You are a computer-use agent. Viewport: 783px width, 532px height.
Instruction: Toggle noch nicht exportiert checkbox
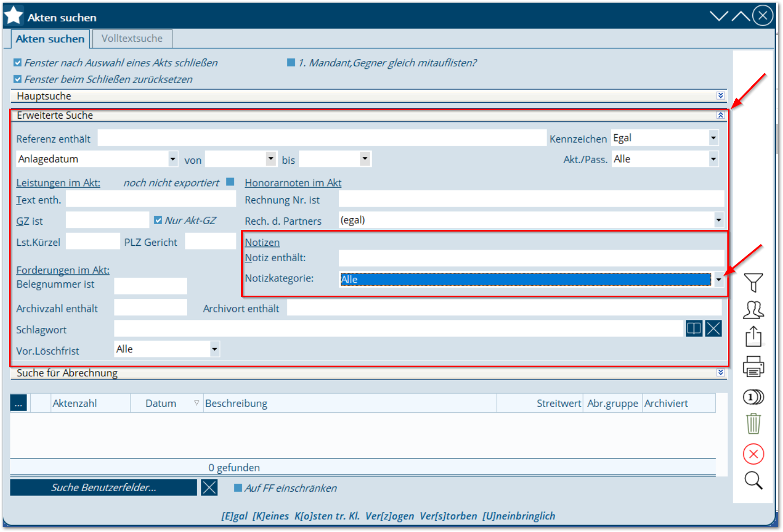(x=230, y=182)
